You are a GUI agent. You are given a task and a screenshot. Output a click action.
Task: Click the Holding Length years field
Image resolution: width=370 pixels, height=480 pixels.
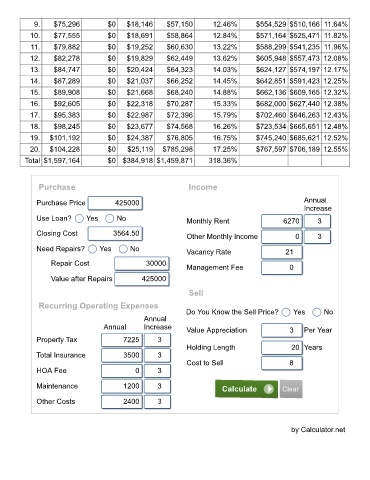(x=282, y=347)
